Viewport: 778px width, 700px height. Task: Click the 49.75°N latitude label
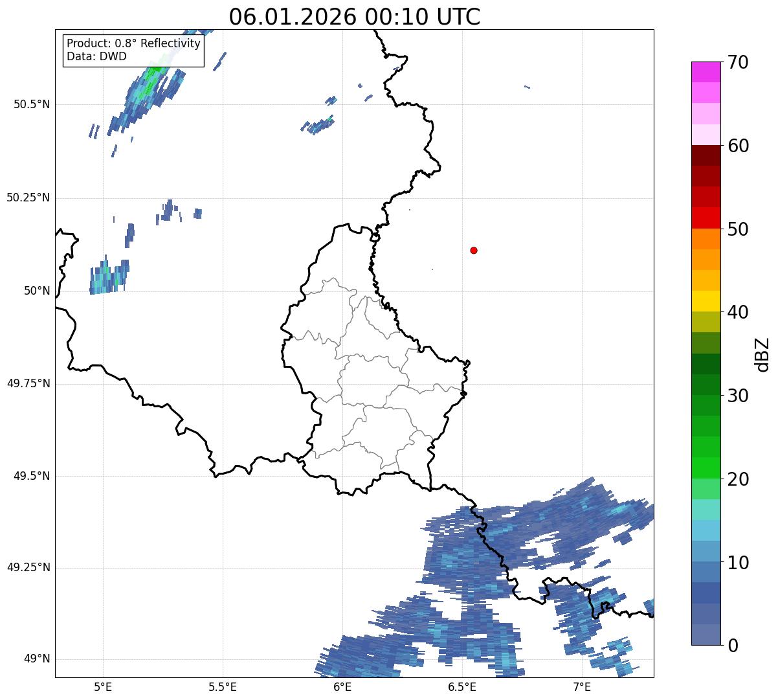[x=28, y=383]
